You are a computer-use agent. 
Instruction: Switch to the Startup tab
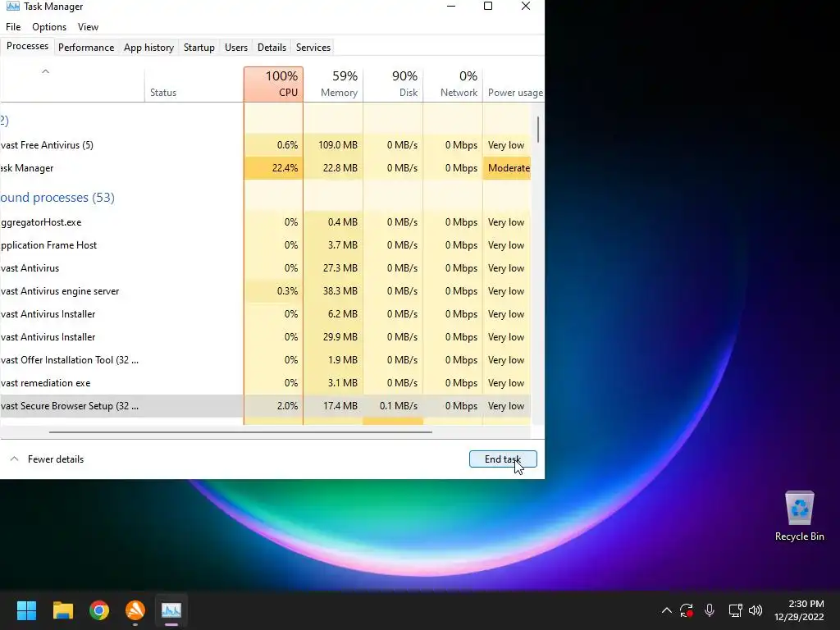(x=199, y=47)
